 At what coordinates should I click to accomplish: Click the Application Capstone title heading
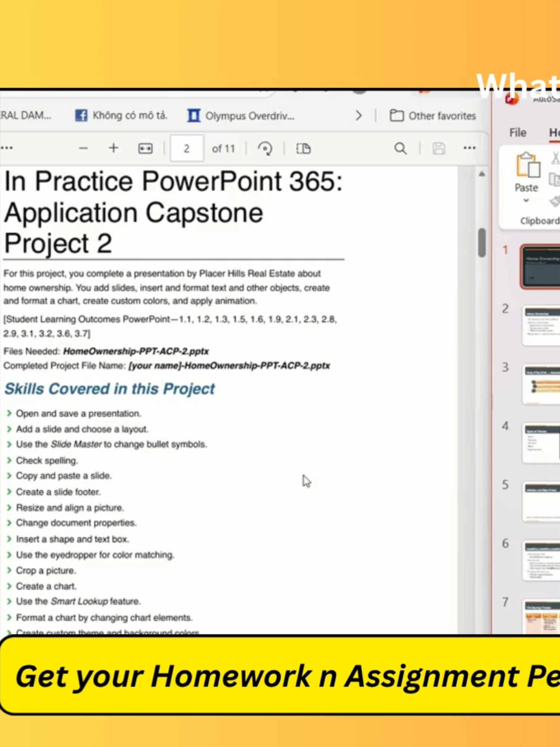point(134,213)
